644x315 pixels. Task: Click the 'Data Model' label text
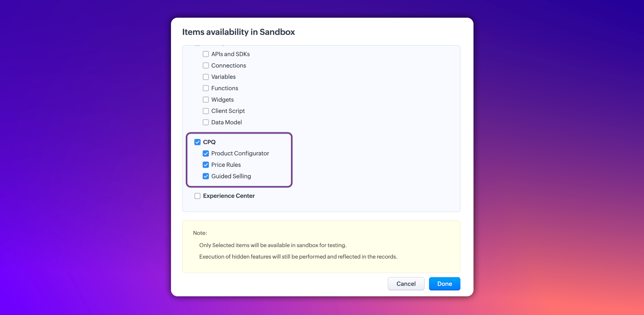[226, 122]
